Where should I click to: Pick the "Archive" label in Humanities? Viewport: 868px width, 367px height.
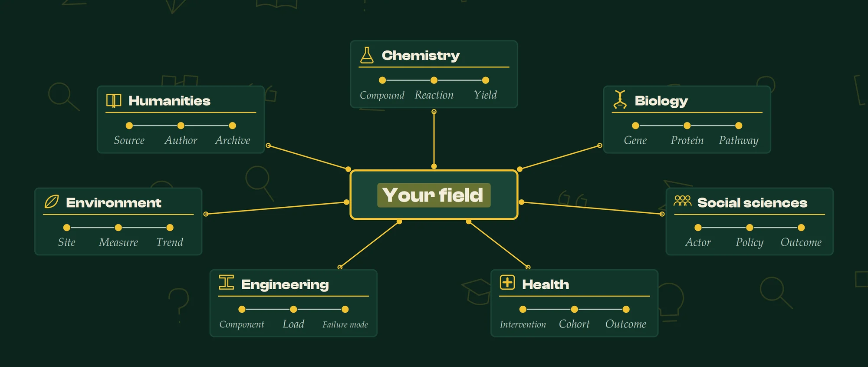pyautogui.click(x=233, y=140)
